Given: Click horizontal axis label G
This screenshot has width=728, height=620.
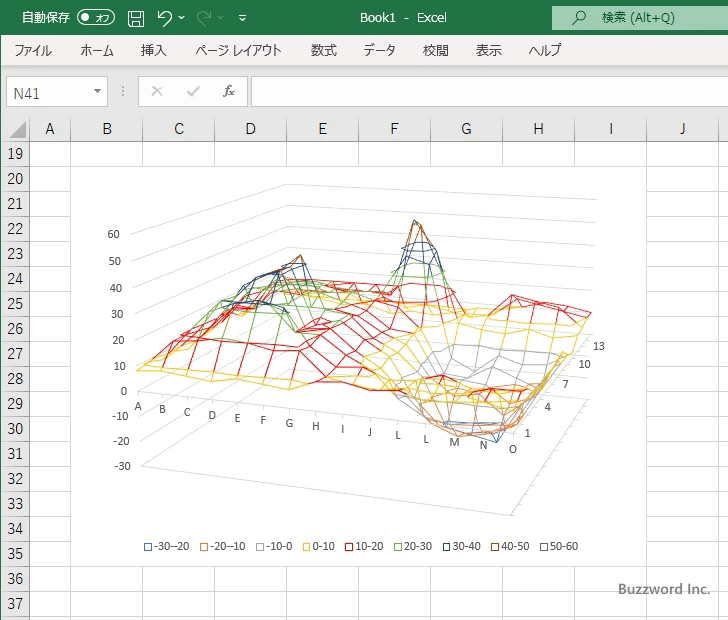Looking at the screenshot, I should (289, 423).
